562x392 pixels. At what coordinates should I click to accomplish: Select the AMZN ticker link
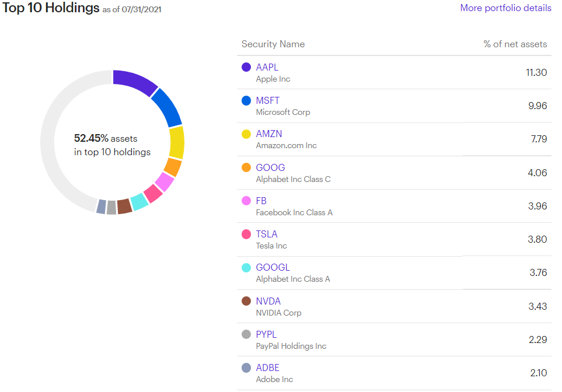268,134
